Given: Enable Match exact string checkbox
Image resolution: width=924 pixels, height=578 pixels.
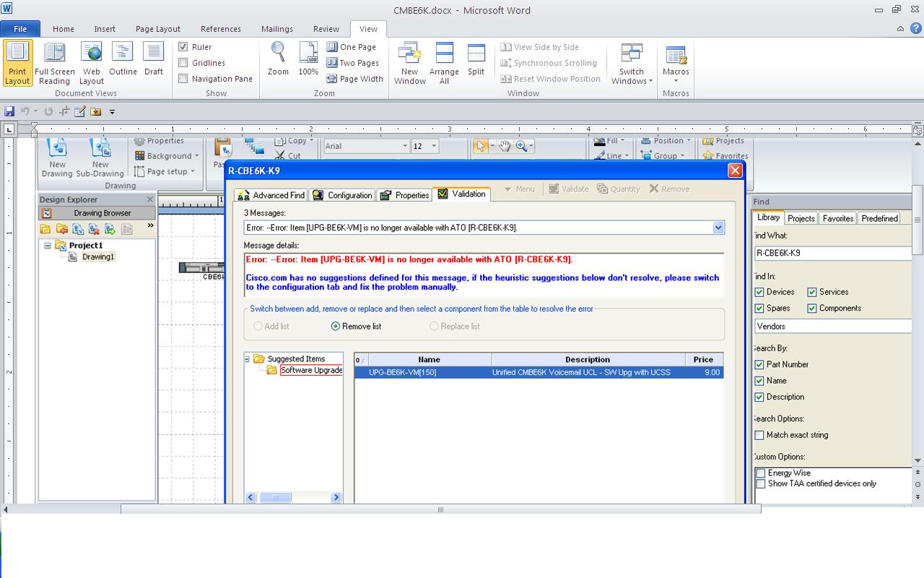Looking at the screenshot, I should coord(759,435).
